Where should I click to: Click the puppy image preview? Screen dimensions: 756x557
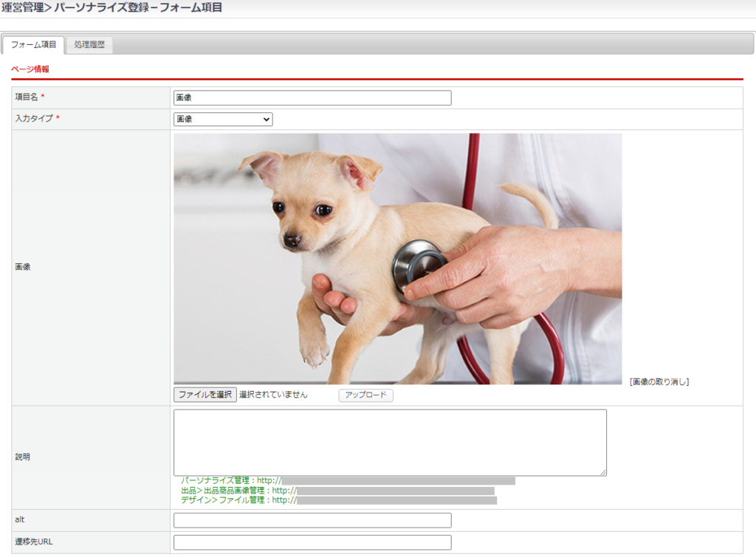coord(398,259)
